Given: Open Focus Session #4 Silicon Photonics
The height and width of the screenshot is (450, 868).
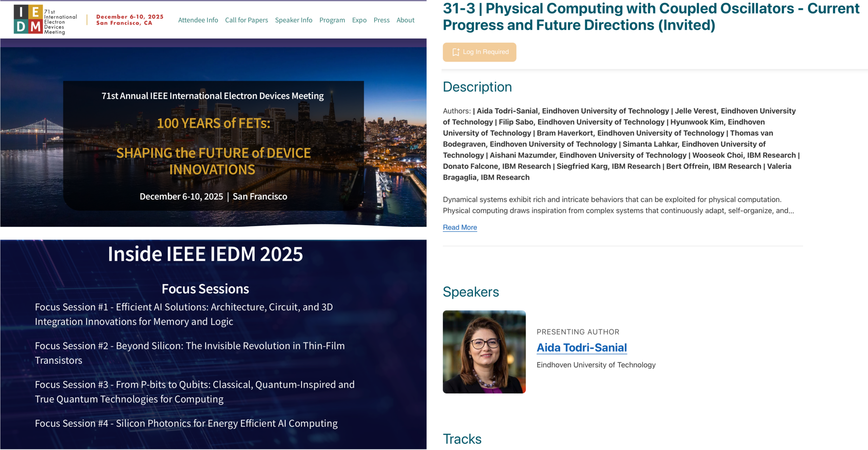Looking at the screenshot, I should point(186,424).
